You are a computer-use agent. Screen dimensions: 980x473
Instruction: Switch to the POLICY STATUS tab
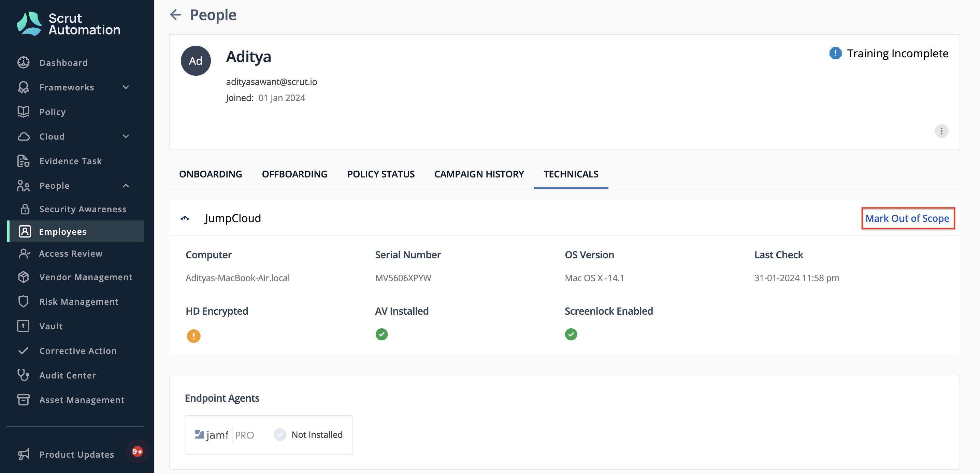click(x=381, y=174)
